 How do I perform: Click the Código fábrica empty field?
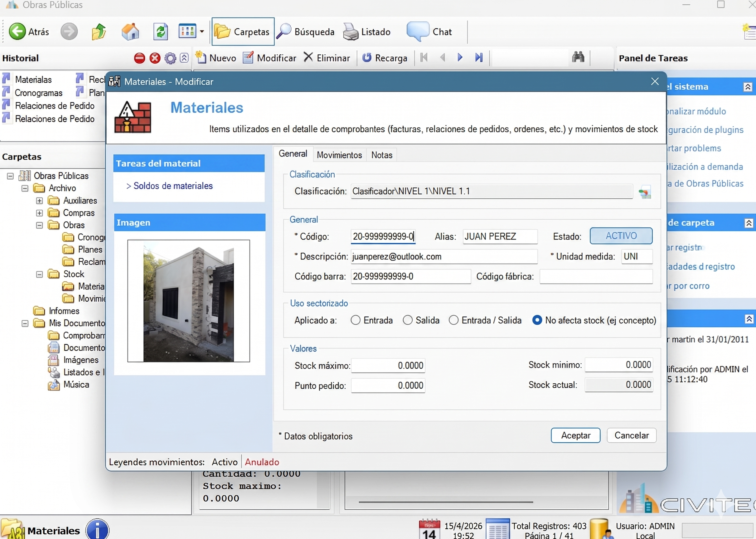coord(596,276)
